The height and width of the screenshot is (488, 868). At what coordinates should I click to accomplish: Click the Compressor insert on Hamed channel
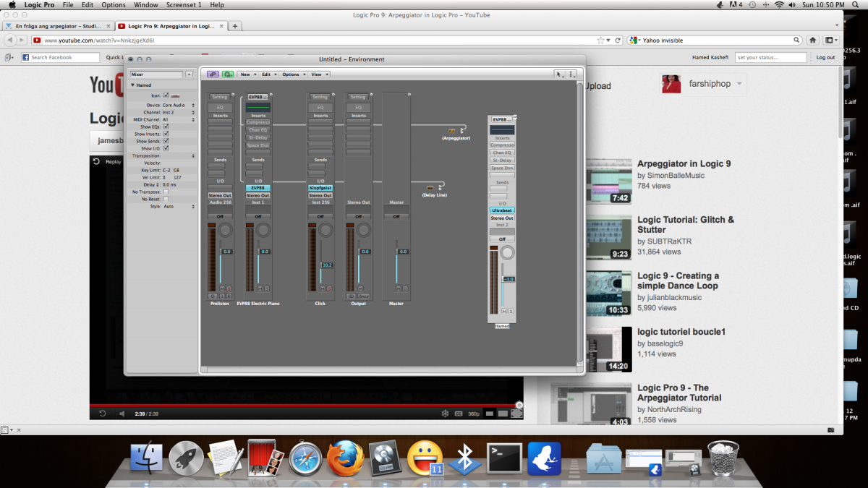tap(502, 145)
